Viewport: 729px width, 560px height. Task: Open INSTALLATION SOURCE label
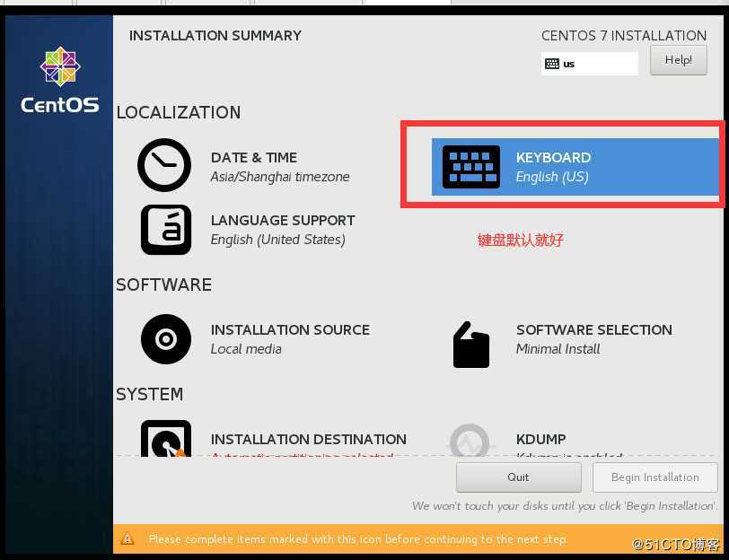coord(290,330)
